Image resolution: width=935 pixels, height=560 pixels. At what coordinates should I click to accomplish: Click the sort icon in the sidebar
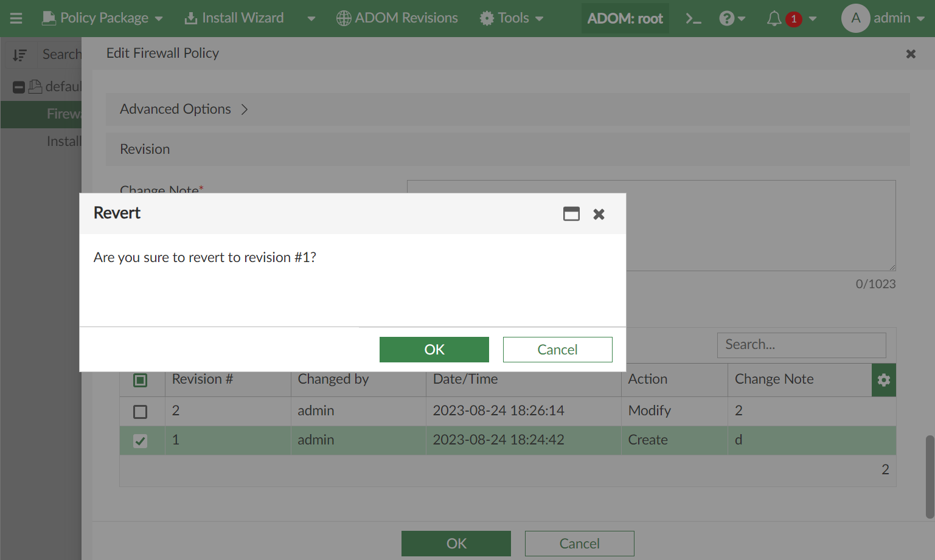[20, 55]
